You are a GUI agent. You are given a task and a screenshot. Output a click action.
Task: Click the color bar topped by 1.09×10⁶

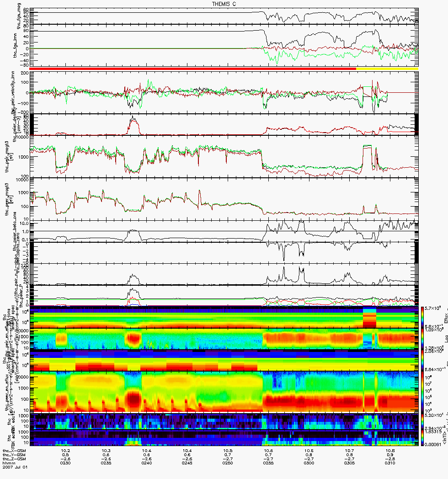point(422,339)
